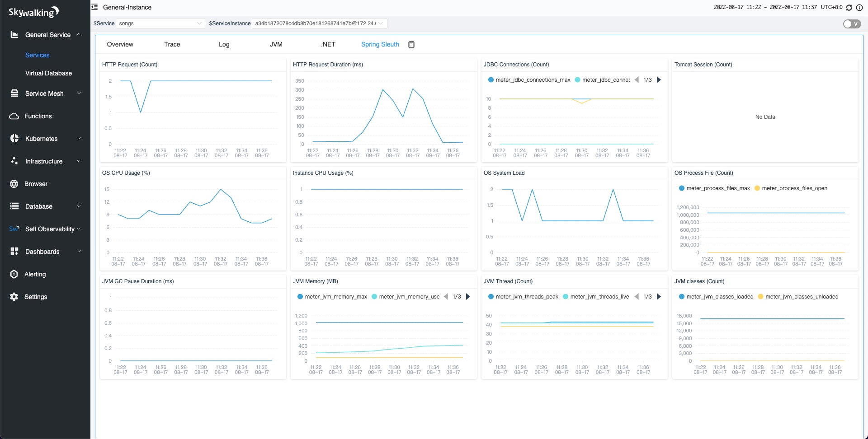Screen dimensions: 868x439
Task: Expand the Dashboards menu chevron
Action: click(x=79, y=251)
